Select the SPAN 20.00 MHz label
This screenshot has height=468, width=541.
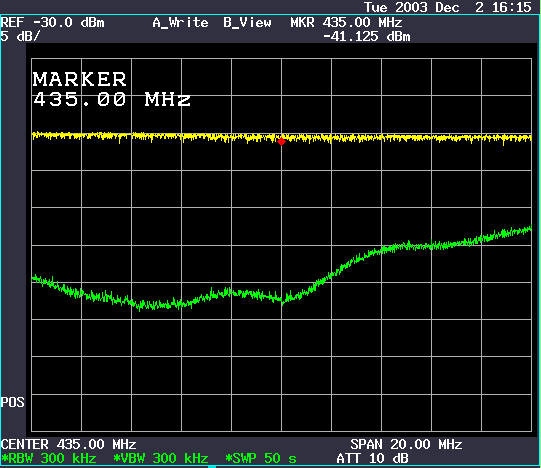click(406, 444)
